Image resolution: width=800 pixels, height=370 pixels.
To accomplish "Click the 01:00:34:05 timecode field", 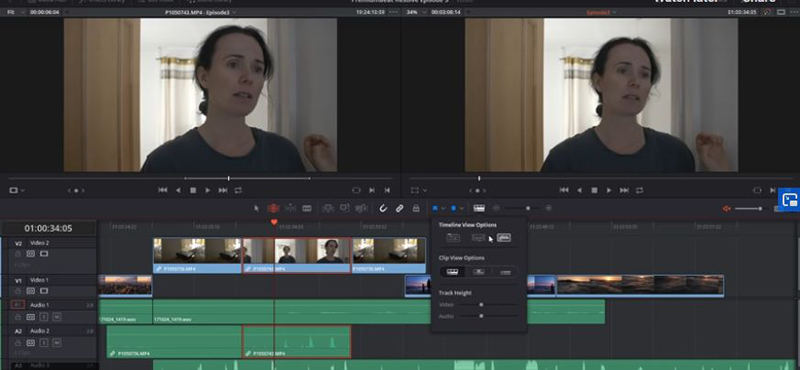I will 48,228.
